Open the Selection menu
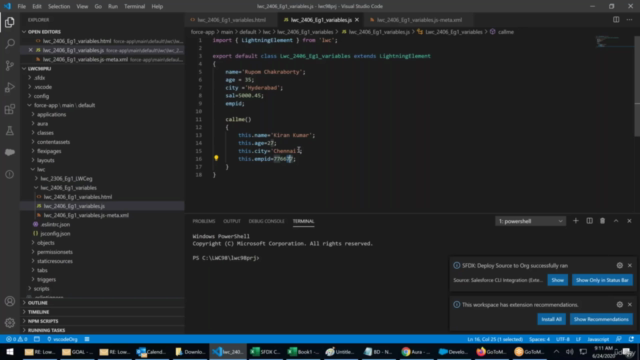Screen dimensions: 640x360 [x=59, y=7]
